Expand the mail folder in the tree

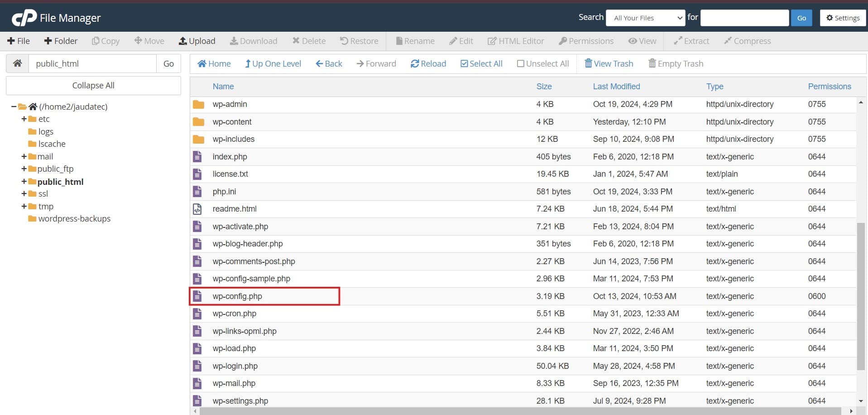click(24, 156)
